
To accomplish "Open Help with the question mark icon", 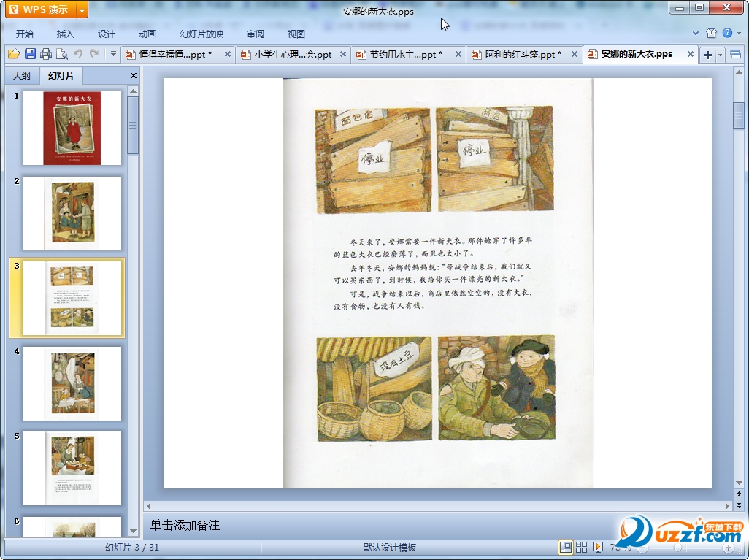I will tap(727, 33).
